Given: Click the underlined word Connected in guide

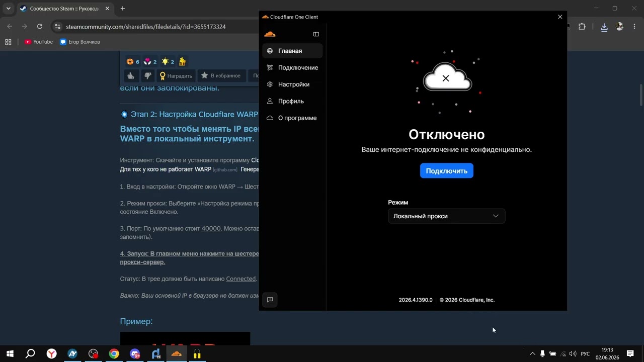Looking at the screenshot, I should coord(241,279).
